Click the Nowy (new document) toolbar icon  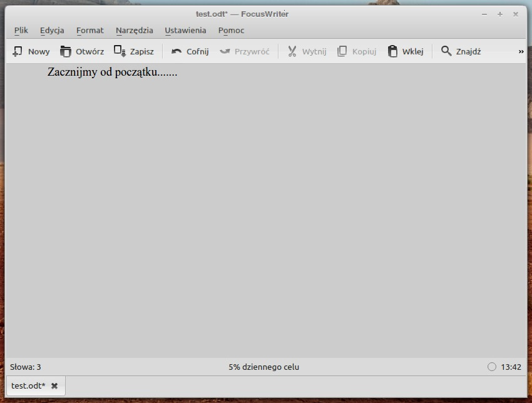pyautogui.click(x=18, y=51)
